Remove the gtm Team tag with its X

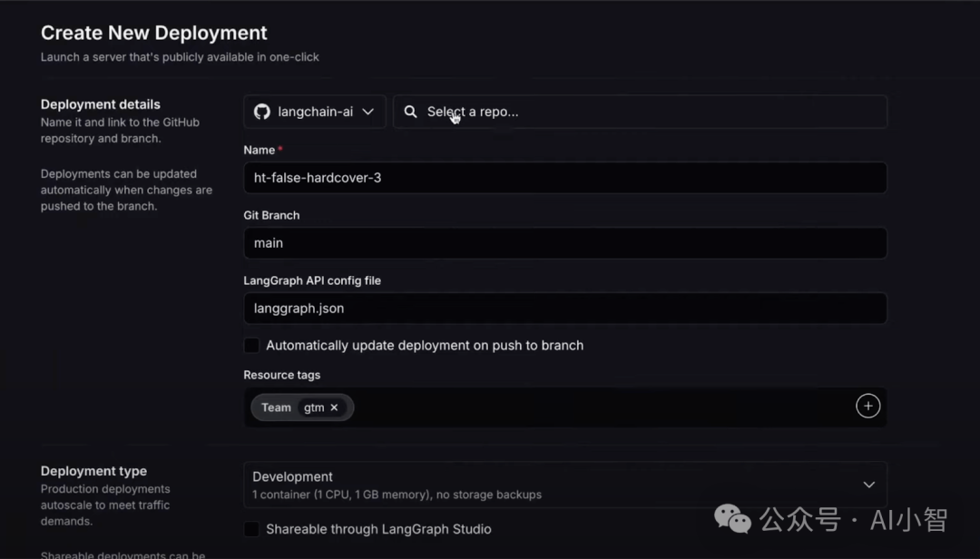click(334, 407)
